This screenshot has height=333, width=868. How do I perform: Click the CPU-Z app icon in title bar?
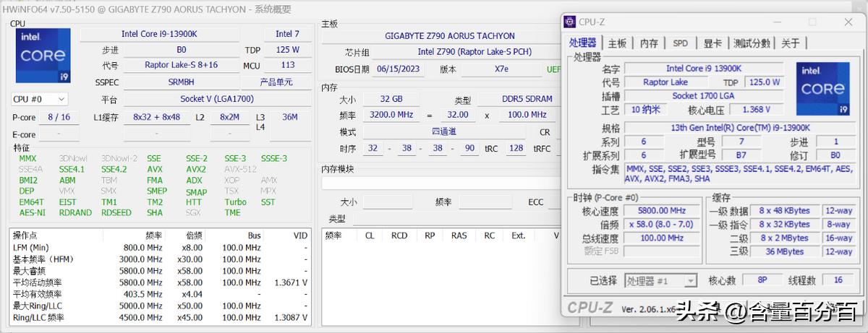click(571, 22)
